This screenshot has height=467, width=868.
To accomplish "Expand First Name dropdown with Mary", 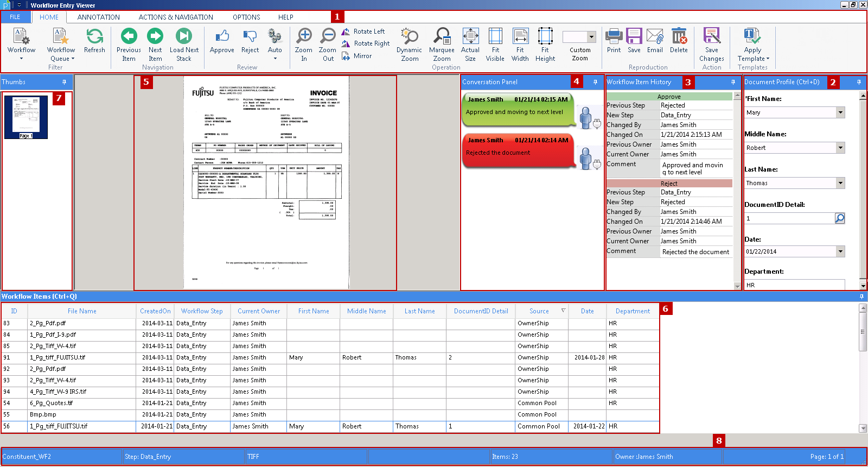I will tap(840, 112).
